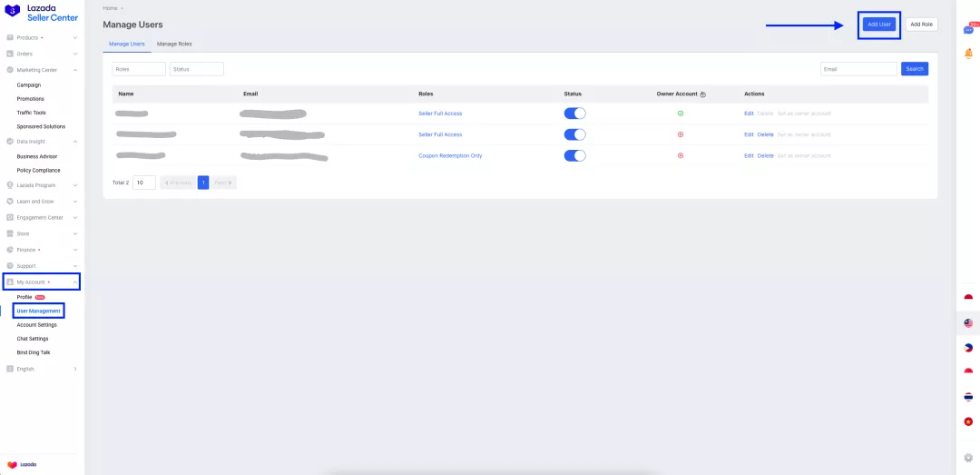
Task: Switch to the Malaysia flag store
Action: tap(969, 323)
